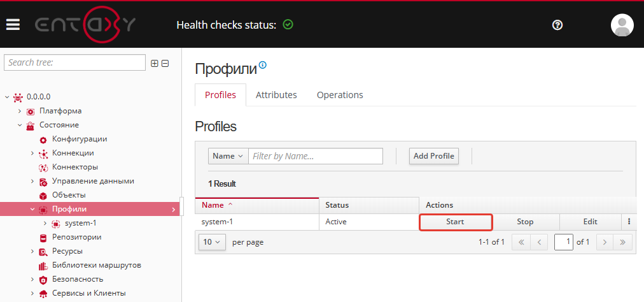Click the green health check status icon
644x302 pixels.
click(288, 25)
